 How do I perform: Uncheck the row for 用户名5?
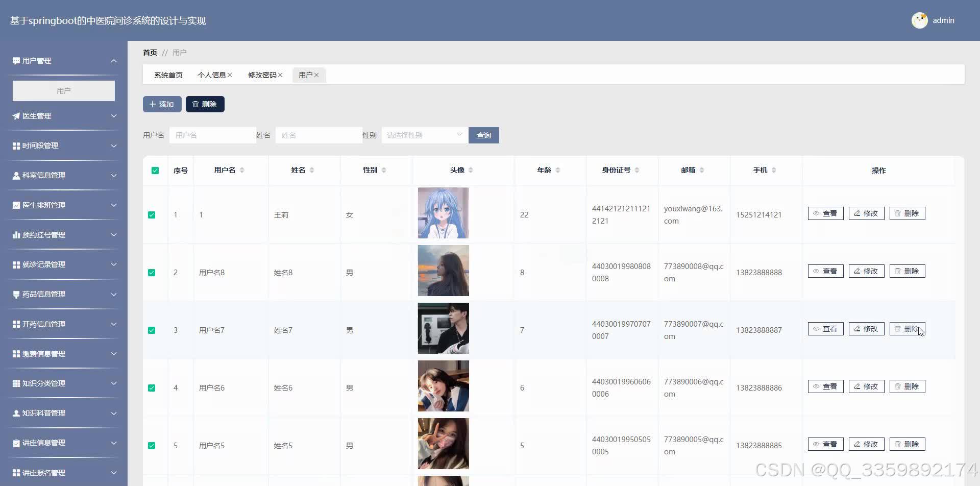click(152, 446)
